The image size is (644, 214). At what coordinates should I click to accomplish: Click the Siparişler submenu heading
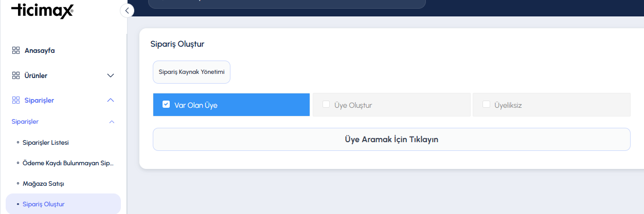(x=25, y=122)
